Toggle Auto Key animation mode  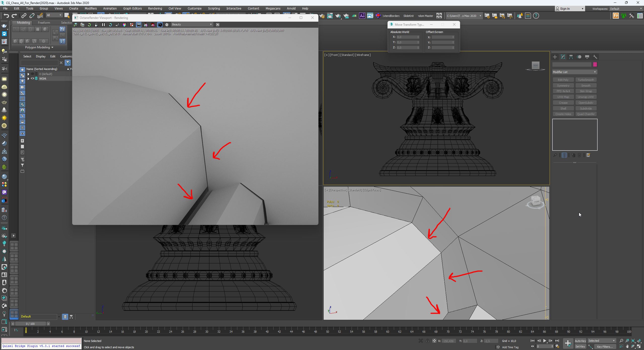click(580, 341)
